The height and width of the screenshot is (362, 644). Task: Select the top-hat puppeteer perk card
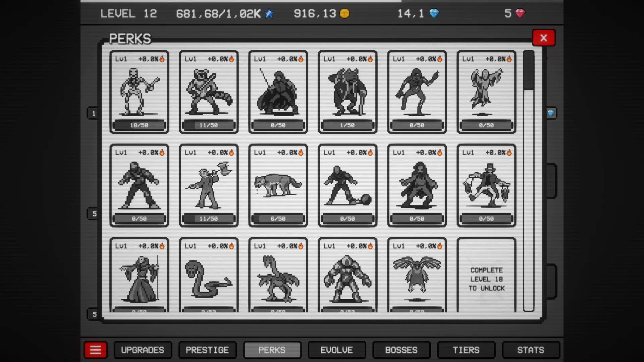(486, 186)
